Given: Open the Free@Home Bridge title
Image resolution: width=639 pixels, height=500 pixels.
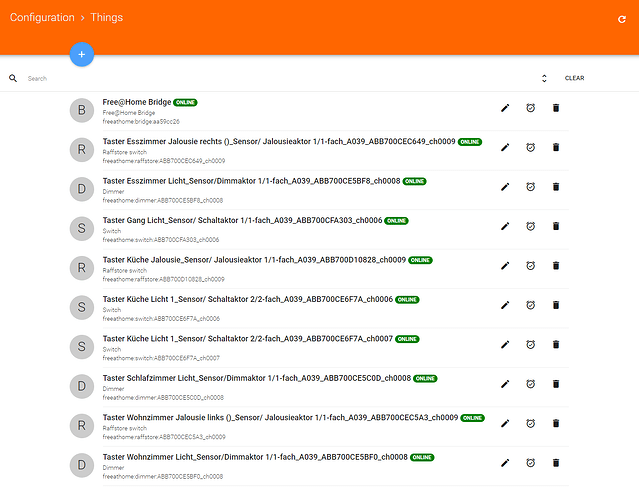Looking at the screenshot, I should (x=137, y=102).
